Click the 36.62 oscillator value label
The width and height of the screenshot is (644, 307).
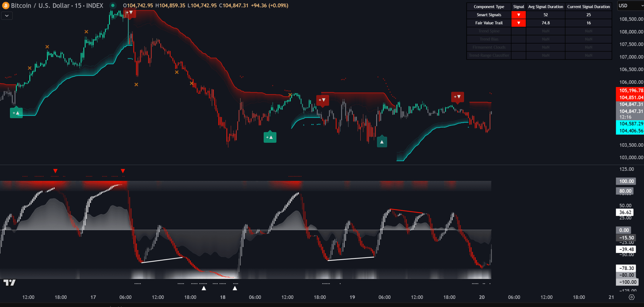pyautogui.click(x=625, y=212)
